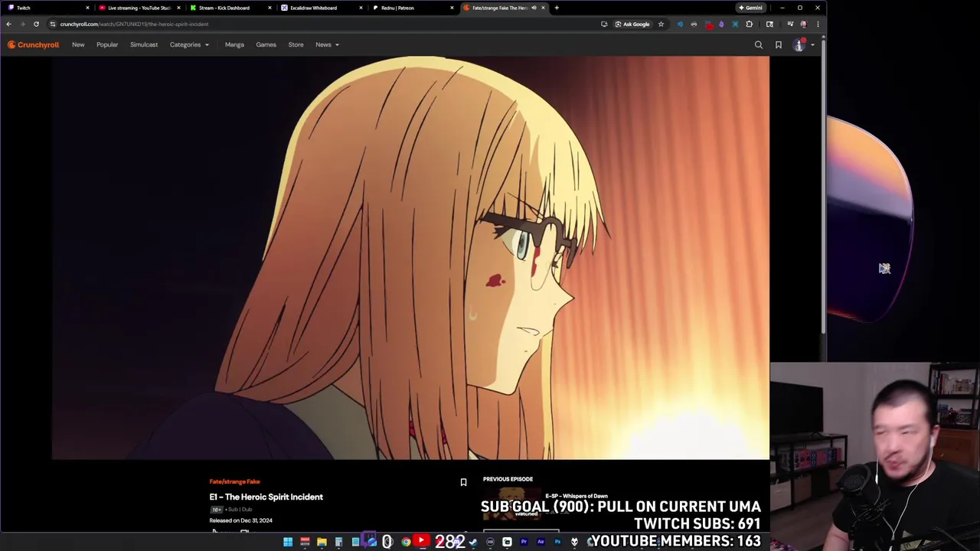Open the Crunchyroll home logo
Viewport: 980px width, 551px height.
33,44
